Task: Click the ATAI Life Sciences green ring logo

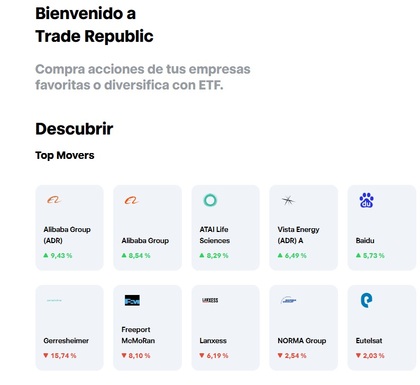Action: pyautogui.click(x=210, y=200)
